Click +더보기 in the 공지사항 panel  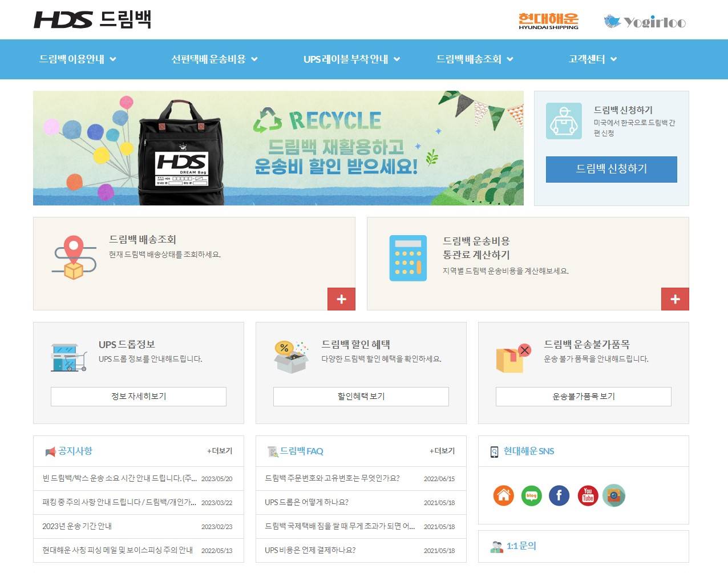click(x=220, y=451)
